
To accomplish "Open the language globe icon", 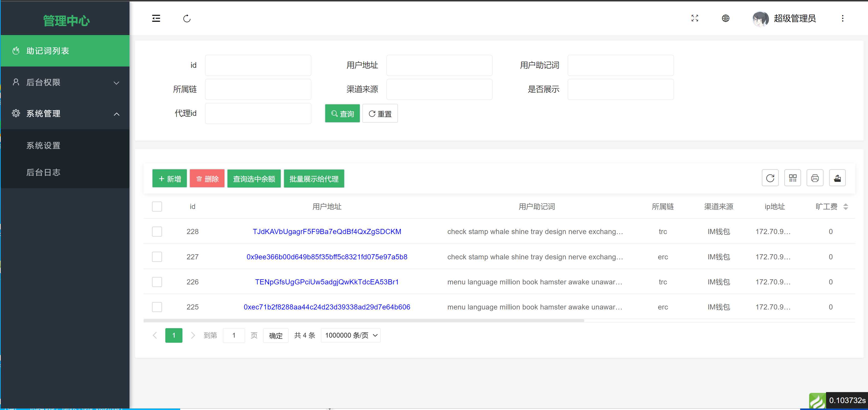I will [725, 18].
